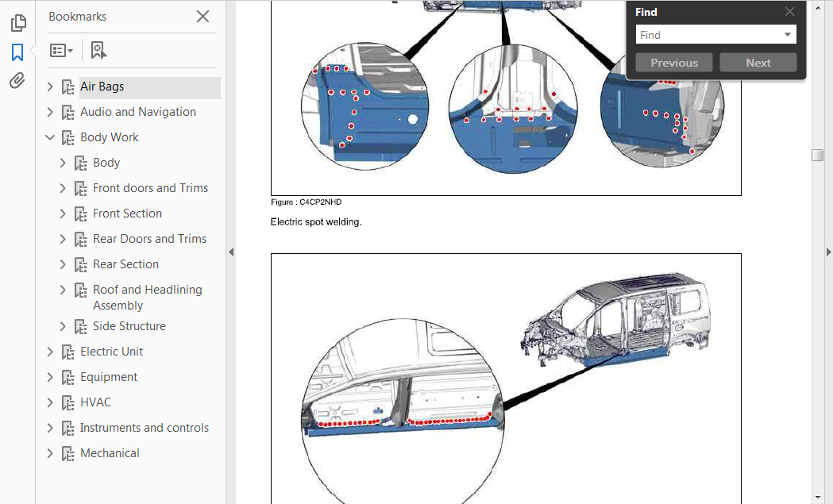833x504 pixels.
Task: Close the Bookmarks panel
Action: click(203, 17)
